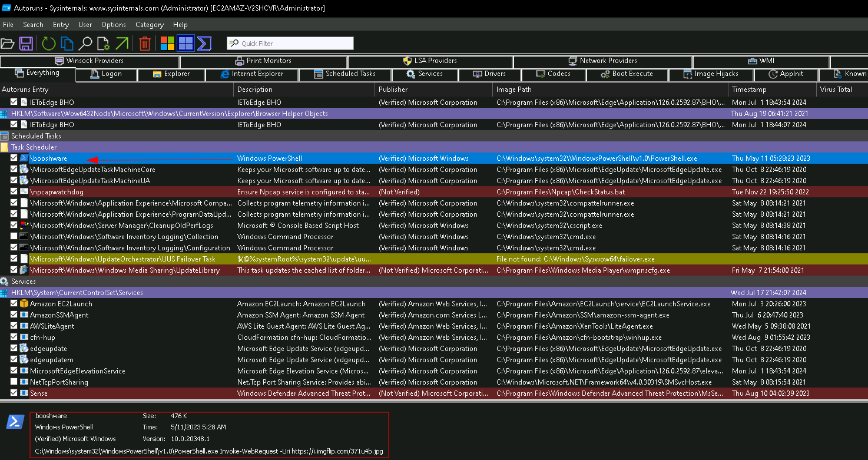This screenshot has height=460, width=868.
Task: Switch to the Services tab
Action: point(425,74)
